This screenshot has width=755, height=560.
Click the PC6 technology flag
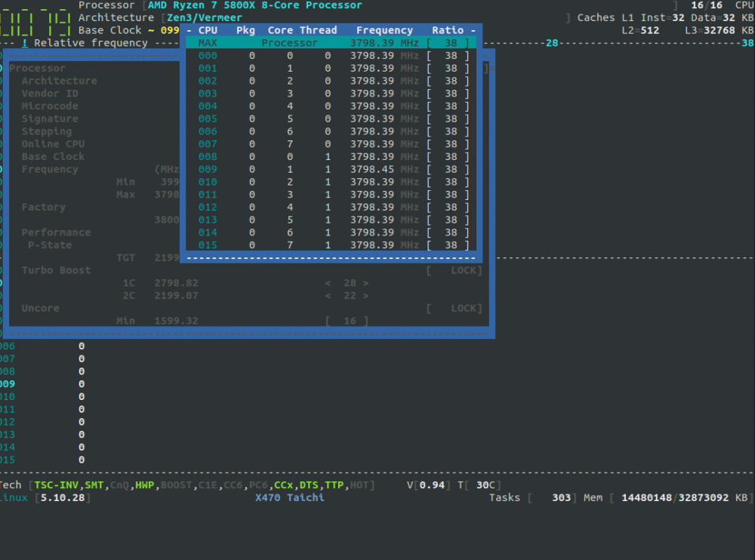[x=258, y=485]
